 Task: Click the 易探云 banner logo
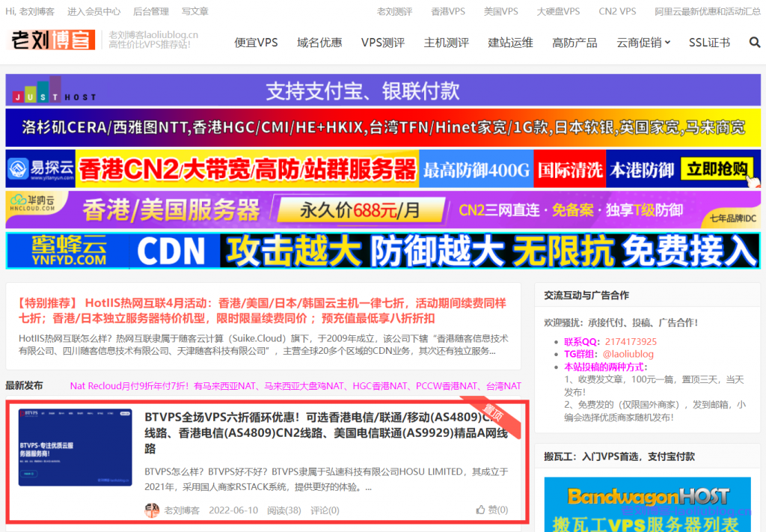tap(40, 169)
